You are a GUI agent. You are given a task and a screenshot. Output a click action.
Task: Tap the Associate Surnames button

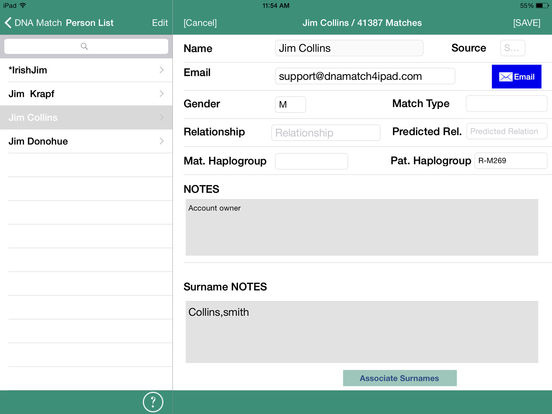pos(400,378)
